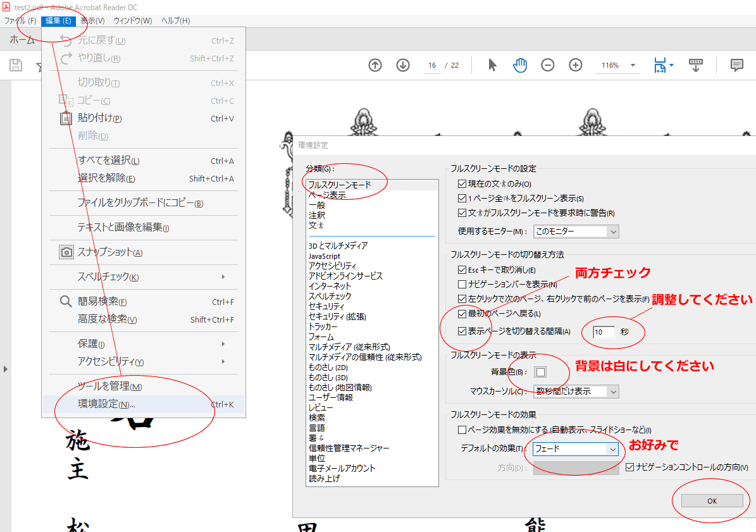Image resolution: width=756 pixels, height=532 pixels.
Task: Zoom out using the minus icon
Action: click(x=547, y=65)
